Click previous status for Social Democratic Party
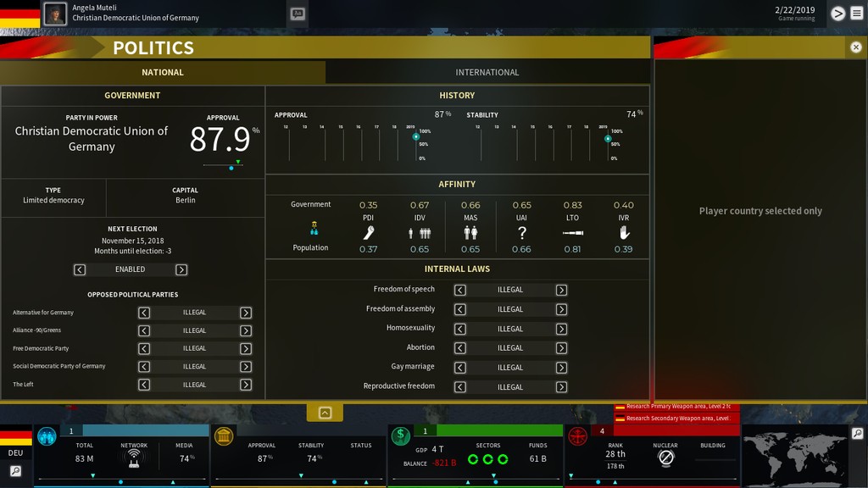Viewport: 868px width, 488px height. 144,367
